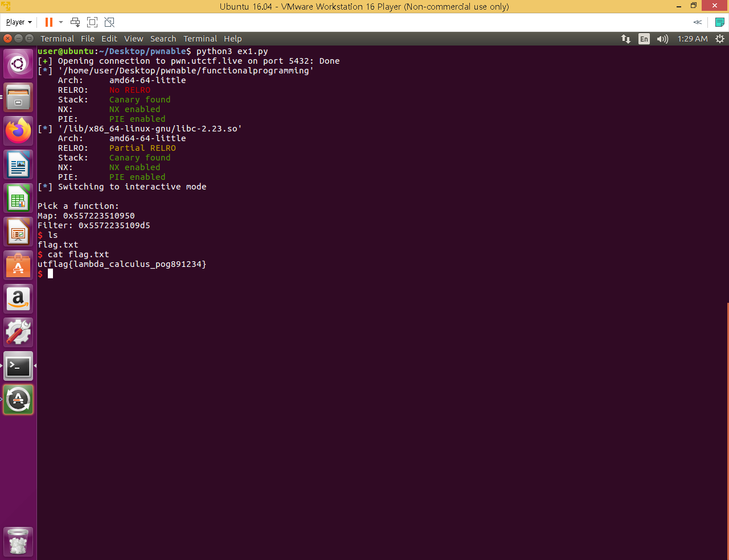Open LibreOffice Calc from the dock

[x=18, y=198]
